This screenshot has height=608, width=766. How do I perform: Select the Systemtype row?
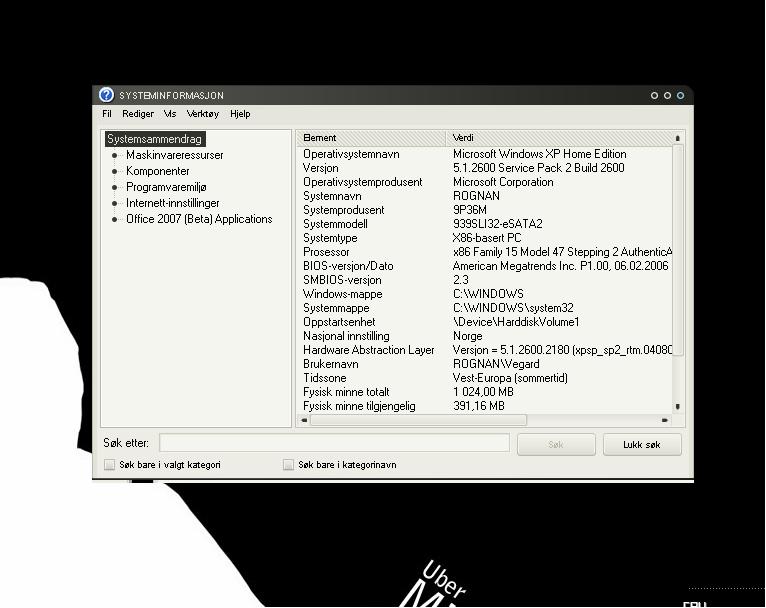tap(485, 238)
